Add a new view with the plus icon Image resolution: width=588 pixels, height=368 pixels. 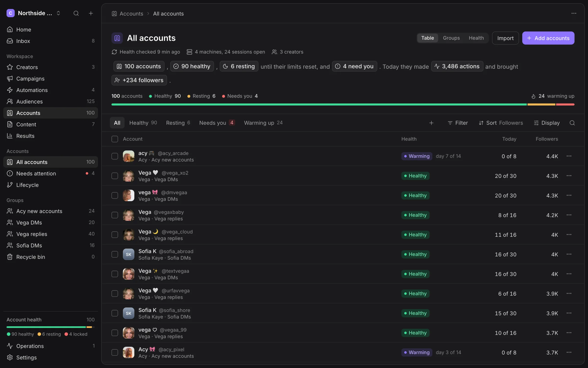(431, 123)
